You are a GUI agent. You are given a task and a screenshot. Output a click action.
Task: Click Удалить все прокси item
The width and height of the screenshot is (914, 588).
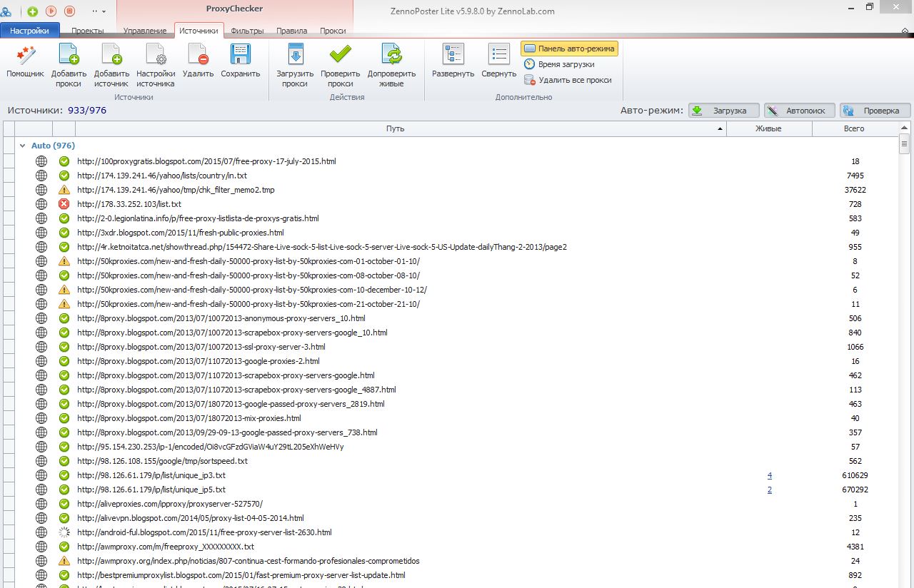(568, 80)
